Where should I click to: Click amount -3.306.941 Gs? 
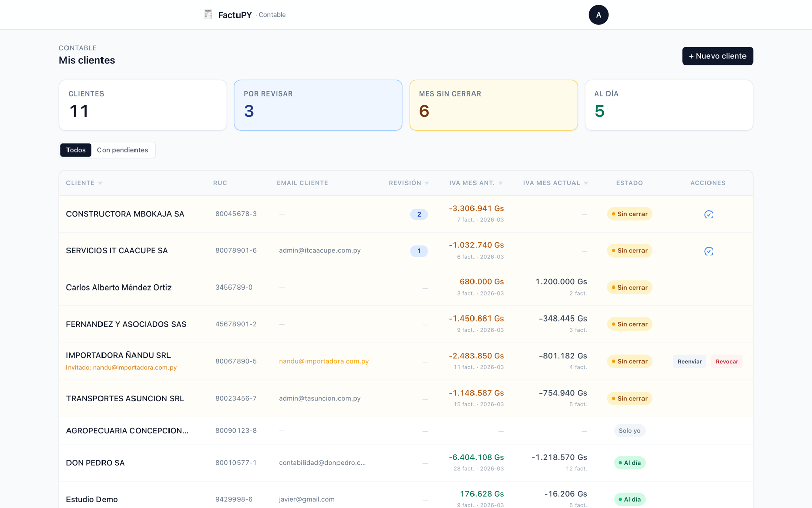[x=476, y=208]
